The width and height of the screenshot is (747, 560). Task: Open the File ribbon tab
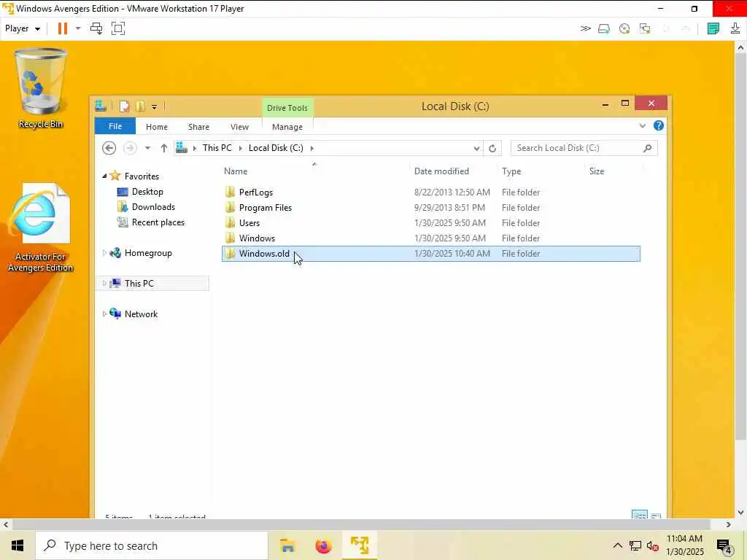point(115,127)
